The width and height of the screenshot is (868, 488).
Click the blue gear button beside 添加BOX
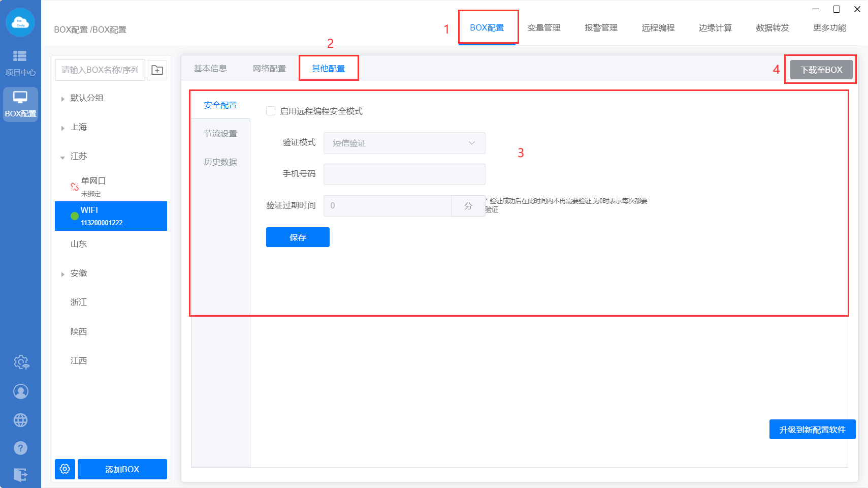click(x=65, y=469)
